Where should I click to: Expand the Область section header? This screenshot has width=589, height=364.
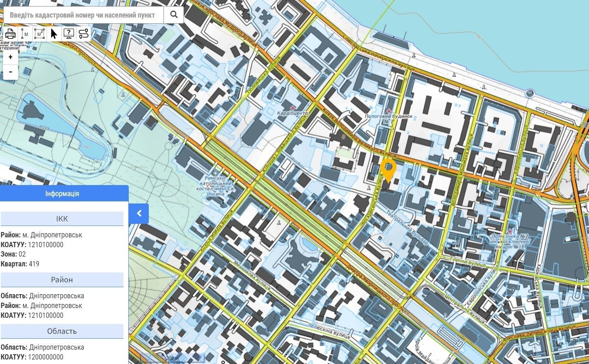(x=62, y=331)
